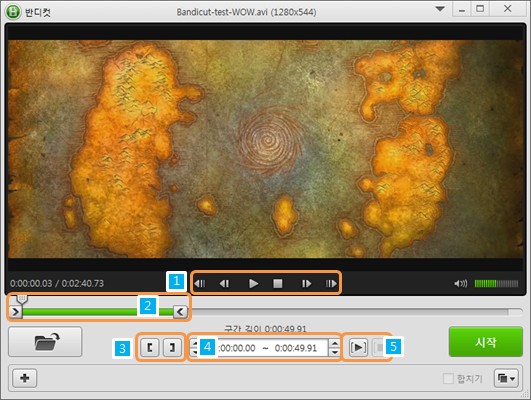The image size is (531, 400).
Task: Step forward one frame
Action: 306,283
